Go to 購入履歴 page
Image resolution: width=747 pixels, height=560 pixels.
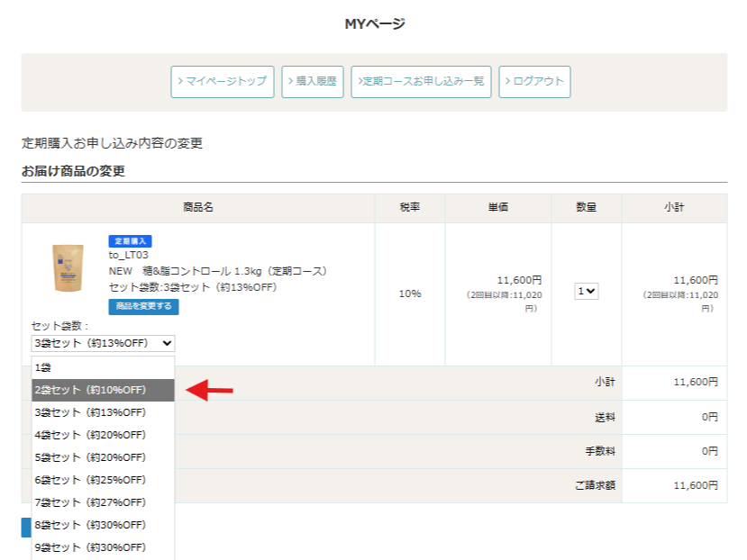[x=313, y=81]
